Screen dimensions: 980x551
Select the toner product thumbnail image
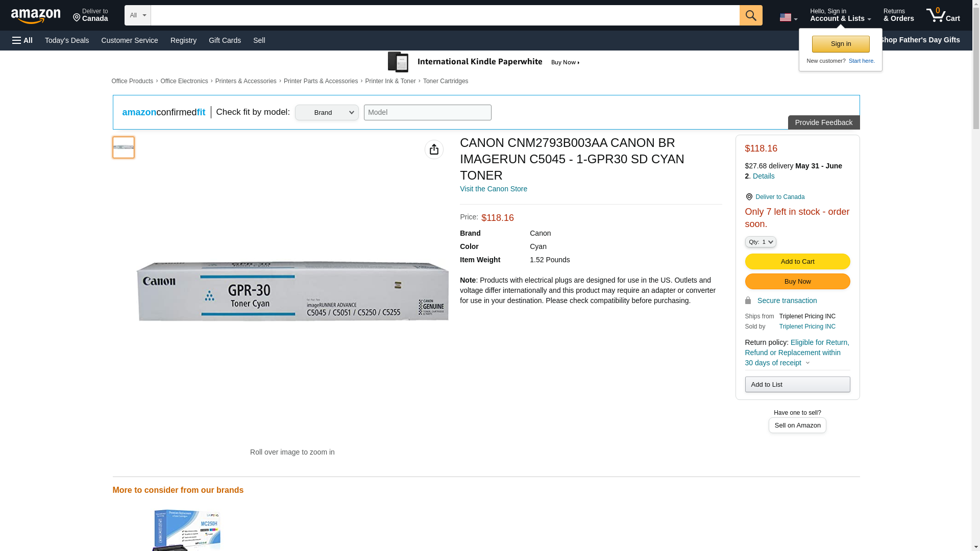pyautogui.click(x=124, y=147)
